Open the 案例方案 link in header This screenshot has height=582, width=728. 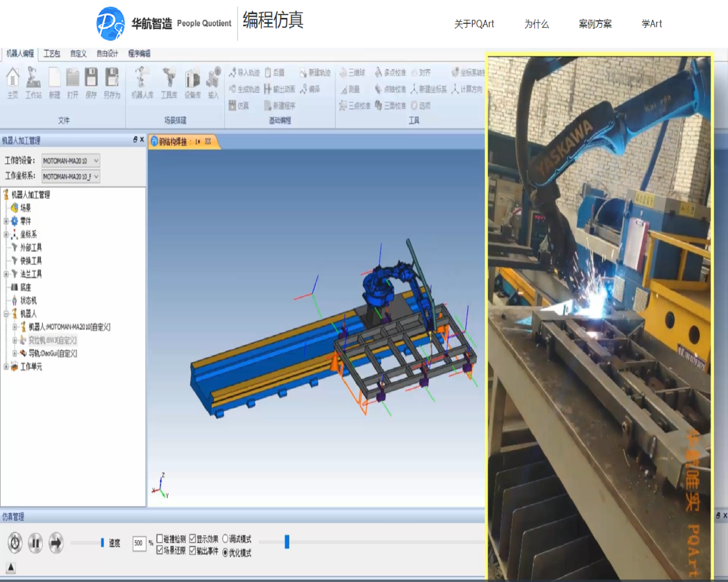click(595, 24)
